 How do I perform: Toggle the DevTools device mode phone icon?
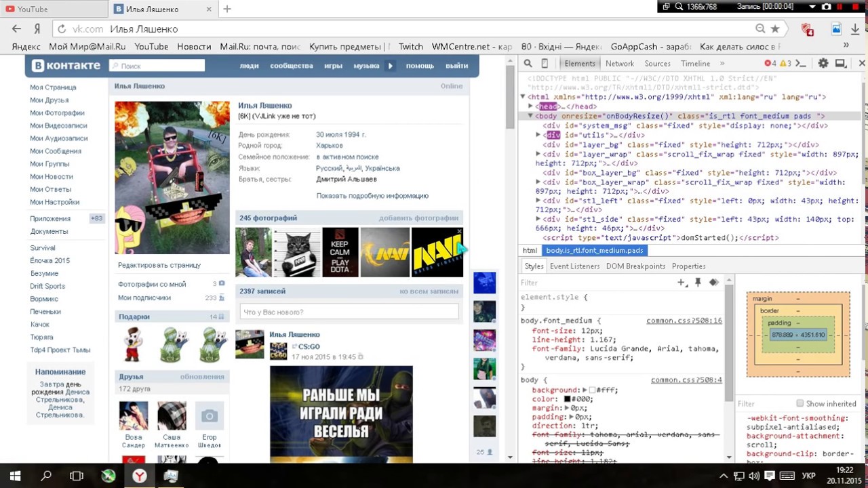click(545, 63)
